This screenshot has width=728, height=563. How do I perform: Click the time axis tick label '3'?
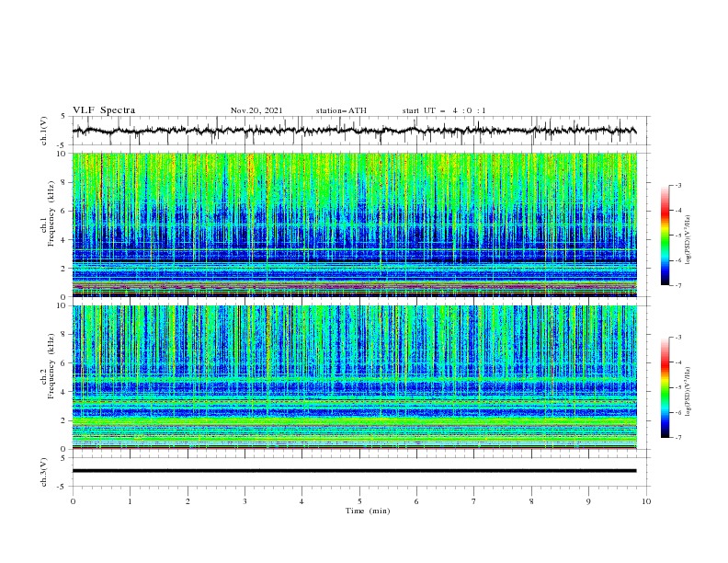(245, 501)
